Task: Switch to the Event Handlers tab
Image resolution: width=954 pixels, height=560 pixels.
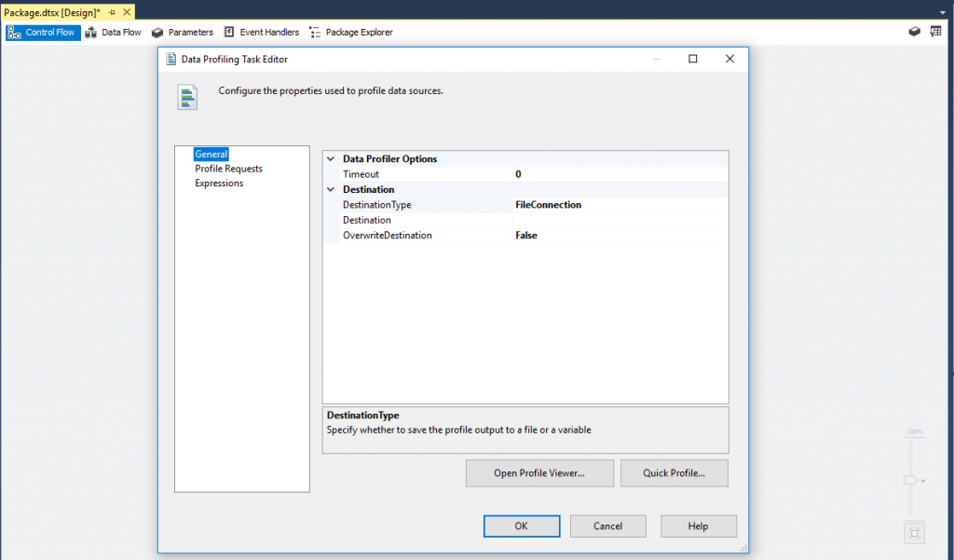Action: (261, 32)
